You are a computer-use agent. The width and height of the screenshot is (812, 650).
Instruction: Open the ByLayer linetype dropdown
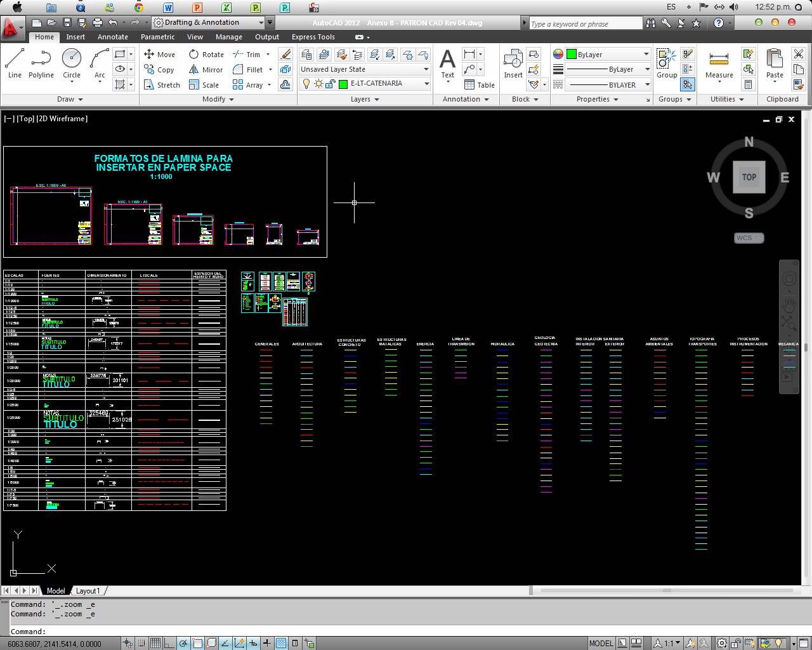click(x=608, y=69)
